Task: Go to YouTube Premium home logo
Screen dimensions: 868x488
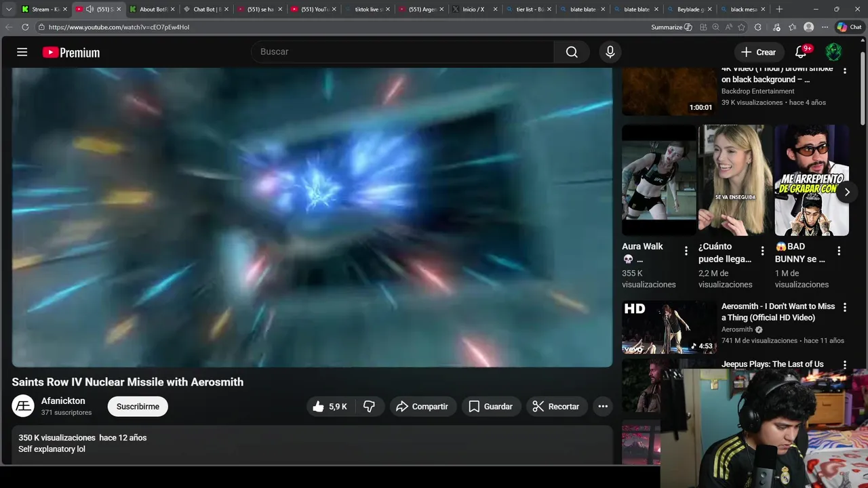Action: pyautogui.click(x=71, y=52)
